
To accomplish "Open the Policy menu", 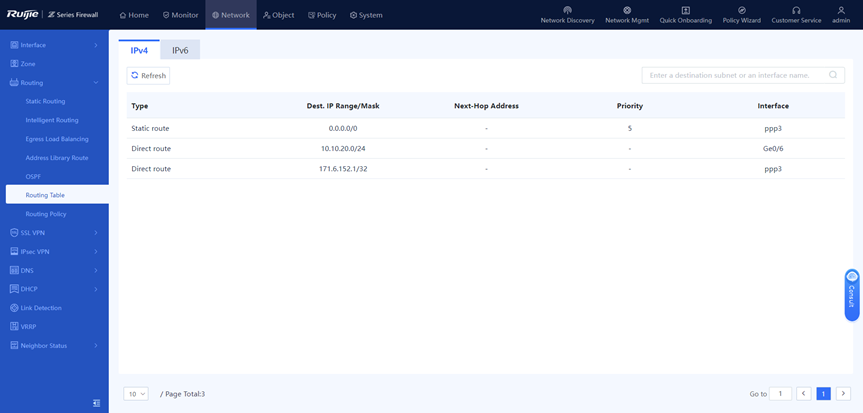I will click(322, 15).
